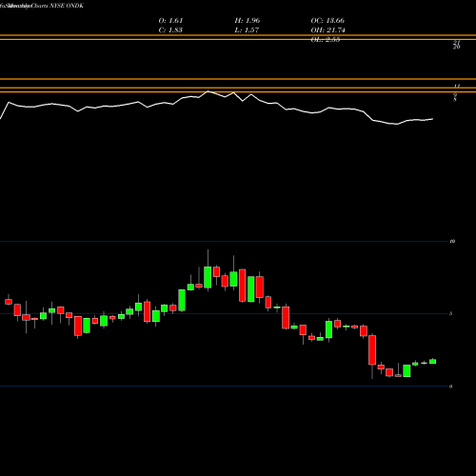Select the low value L: 1.57
Screen dimensions: 476x476
coord(247,30)
